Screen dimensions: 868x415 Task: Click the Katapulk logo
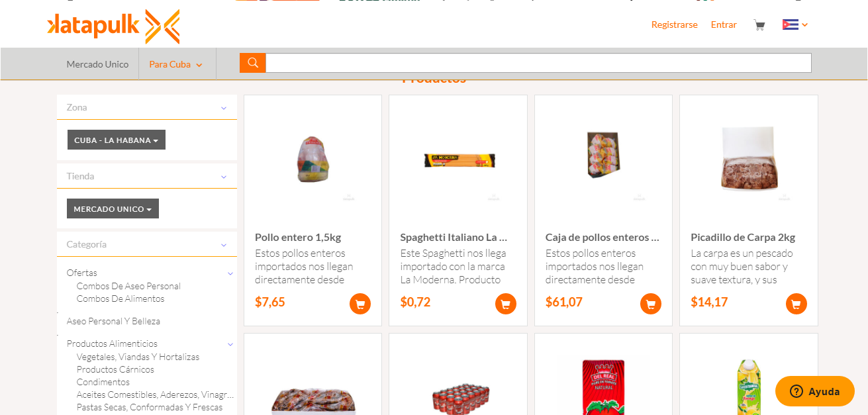pyautogui.click(x=113, y=26)
